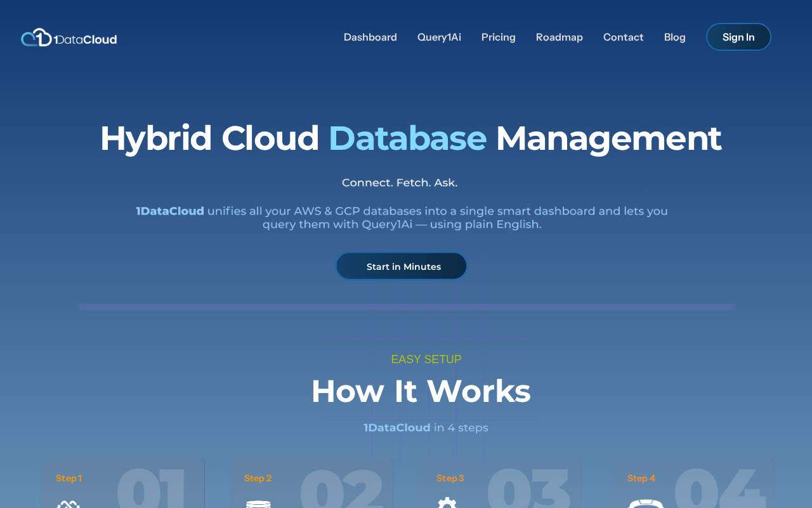Click the database icon in Step 2 card
The width and height of the screenshot is (812, 508).
258,504
